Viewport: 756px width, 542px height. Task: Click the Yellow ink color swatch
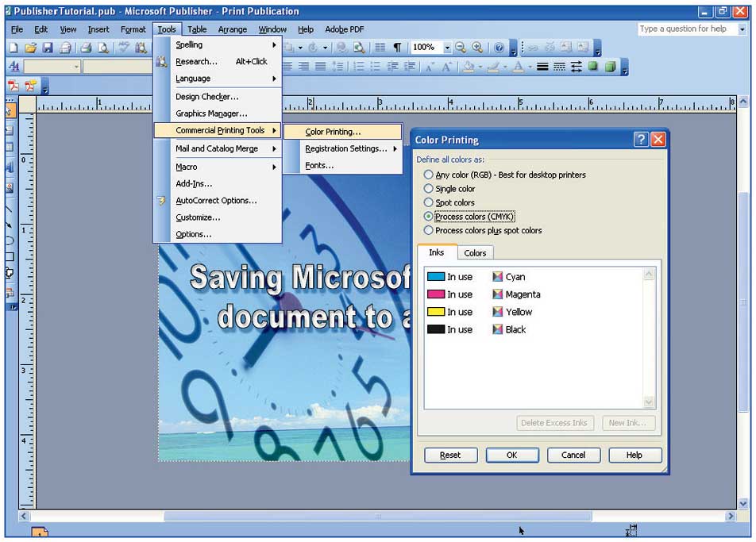pyautogui.click(x=436, y=312)
